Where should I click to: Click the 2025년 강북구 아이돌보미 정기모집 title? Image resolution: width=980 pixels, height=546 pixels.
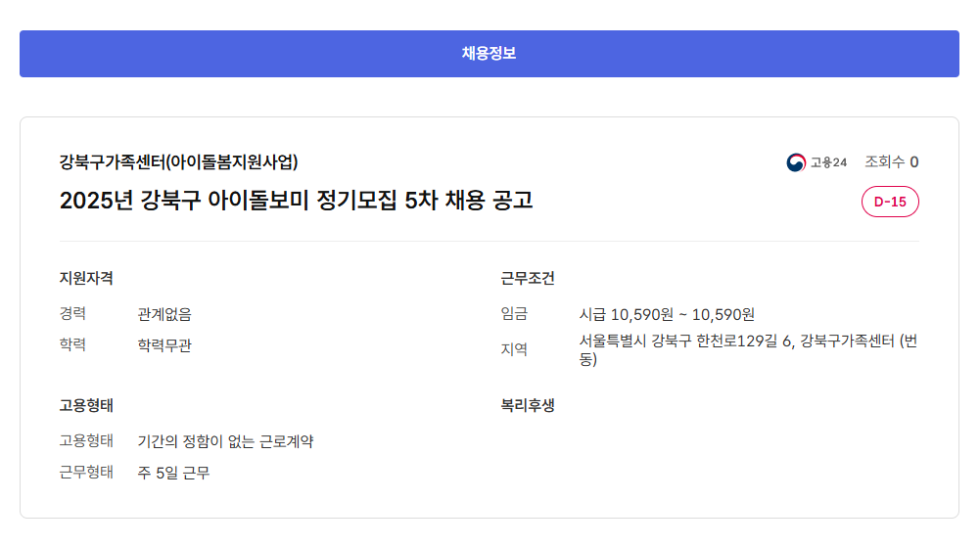point(296,201)
